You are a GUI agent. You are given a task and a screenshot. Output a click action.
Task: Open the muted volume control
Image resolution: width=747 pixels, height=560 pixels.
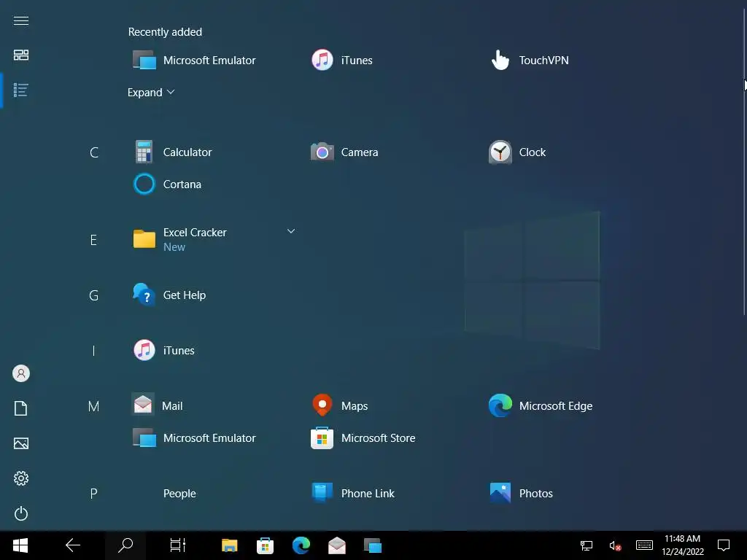[x=615, y=545]
